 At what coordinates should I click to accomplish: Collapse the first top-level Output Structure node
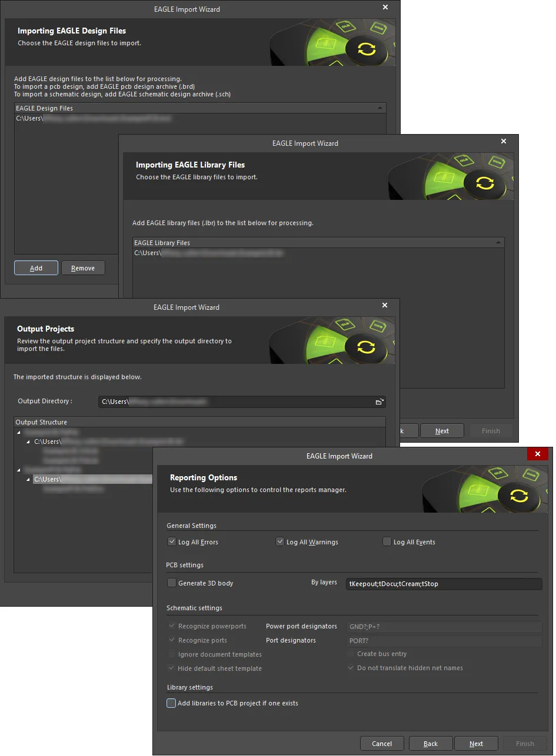19,432
